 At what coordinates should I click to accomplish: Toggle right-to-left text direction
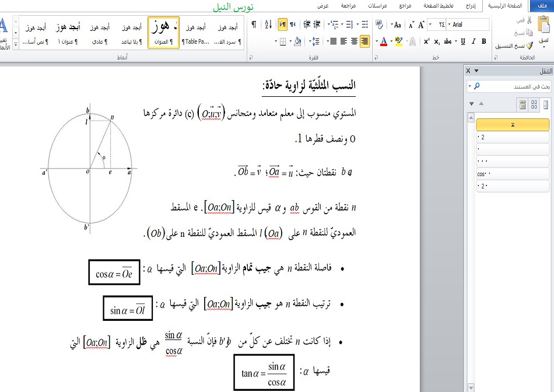point(282,24)
